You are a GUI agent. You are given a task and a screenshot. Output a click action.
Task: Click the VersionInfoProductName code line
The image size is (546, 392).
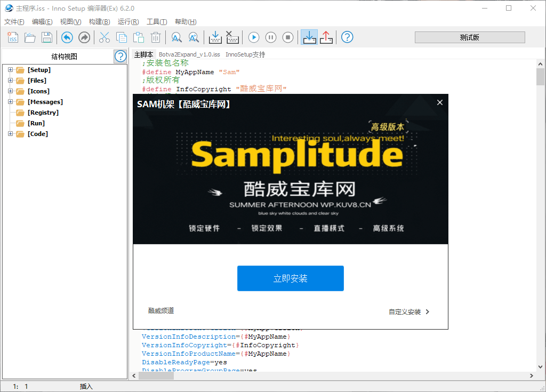pyautogui.click(x=216, y=354)
